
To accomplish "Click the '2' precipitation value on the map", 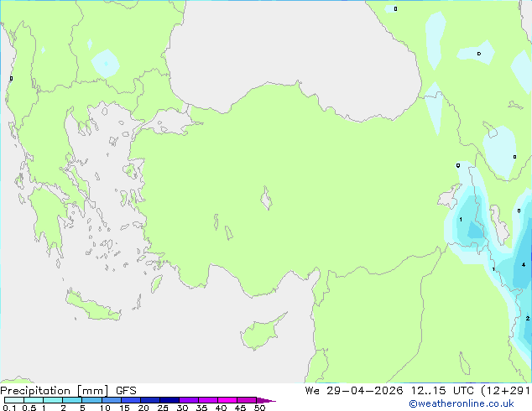I will click(x=528, y=318).
